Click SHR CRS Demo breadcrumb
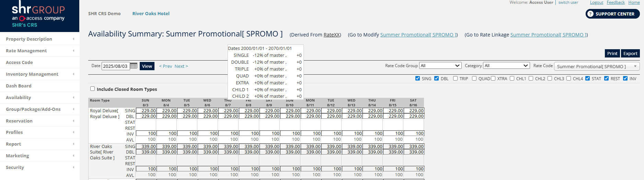644x180 pixels. (x=104, y=13)
